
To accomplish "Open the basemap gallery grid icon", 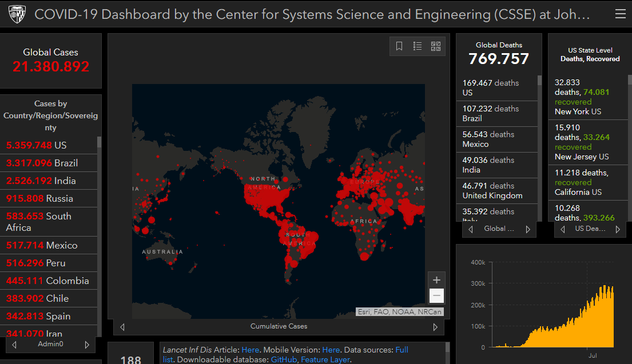I will click(436, 46).
